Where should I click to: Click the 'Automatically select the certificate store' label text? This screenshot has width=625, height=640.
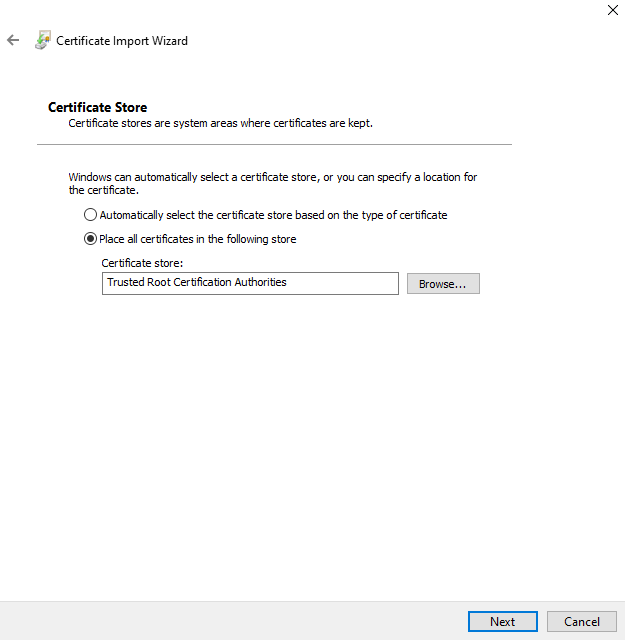[x=273, y=215]
